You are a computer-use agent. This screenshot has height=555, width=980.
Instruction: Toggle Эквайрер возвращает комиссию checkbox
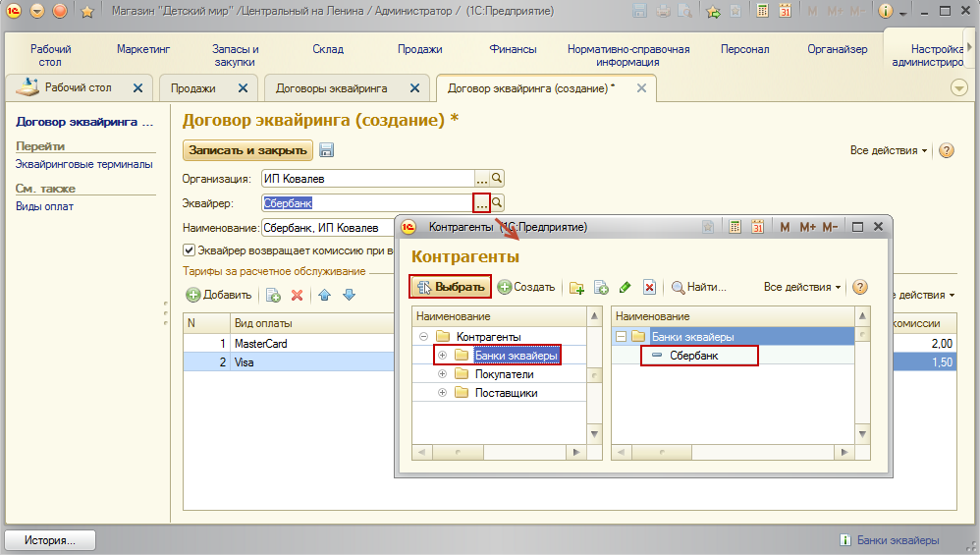coord(189,250)
